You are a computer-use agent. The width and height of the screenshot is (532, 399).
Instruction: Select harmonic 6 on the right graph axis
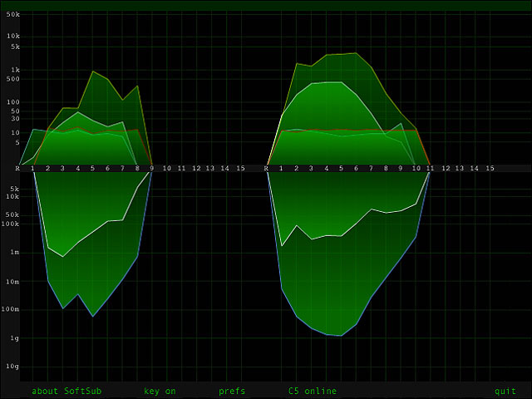356,168
